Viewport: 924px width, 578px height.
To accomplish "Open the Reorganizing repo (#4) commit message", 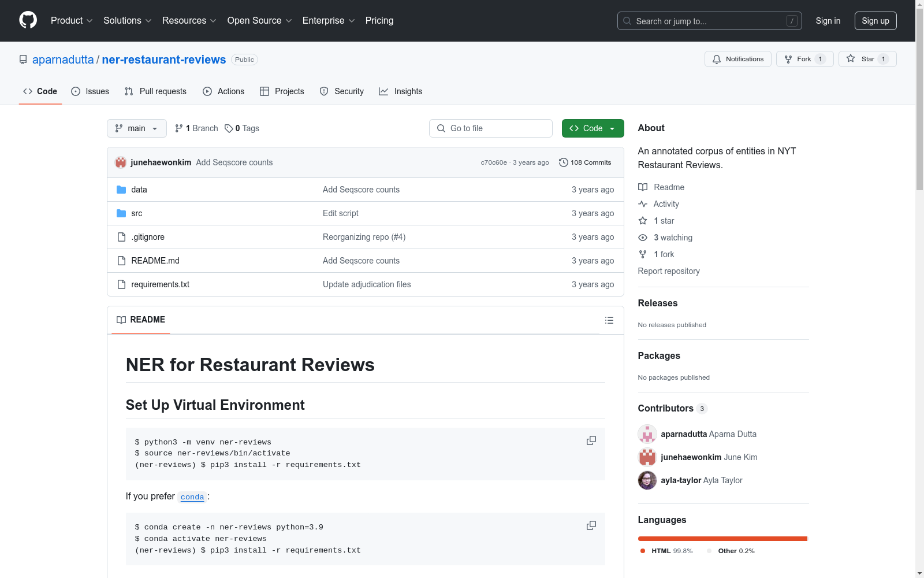I will [x=364, y=237].
